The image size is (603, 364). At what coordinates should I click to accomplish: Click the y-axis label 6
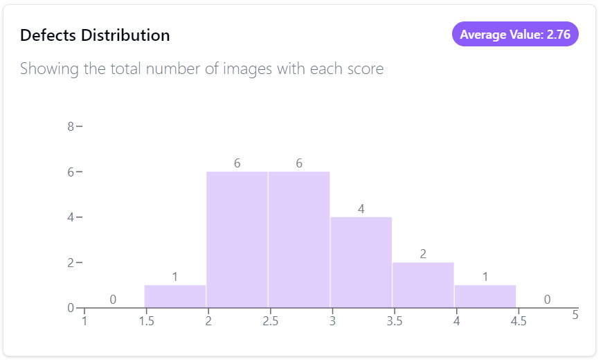71,172
